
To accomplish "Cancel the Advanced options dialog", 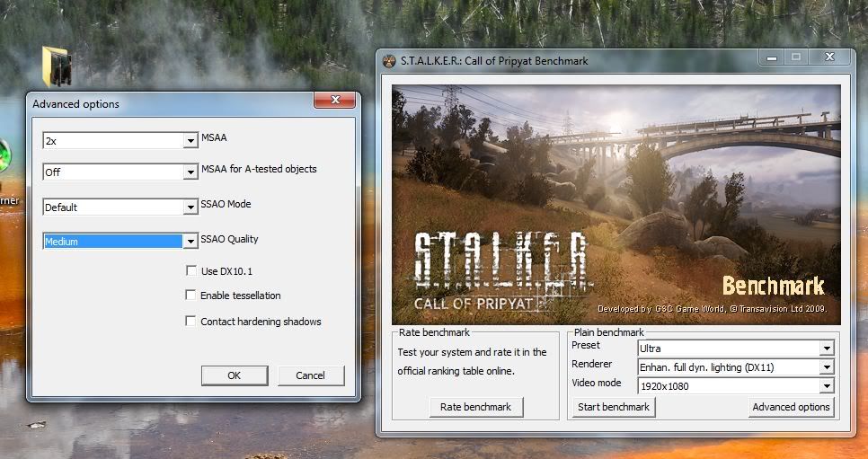I will click(x=311, y=375).
